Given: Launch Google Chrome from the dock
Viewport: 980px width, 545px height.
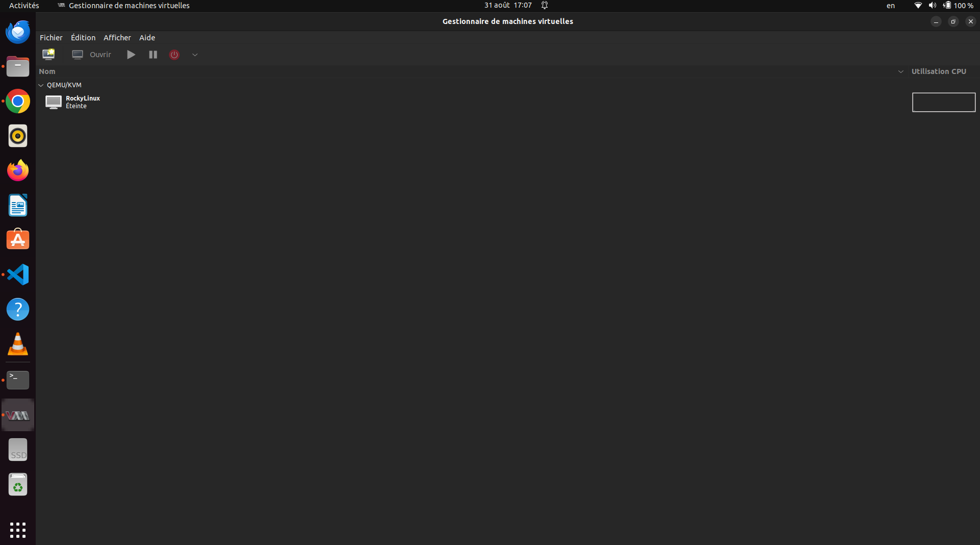Looking at the screenshot, I should click(x=18, y=102).
